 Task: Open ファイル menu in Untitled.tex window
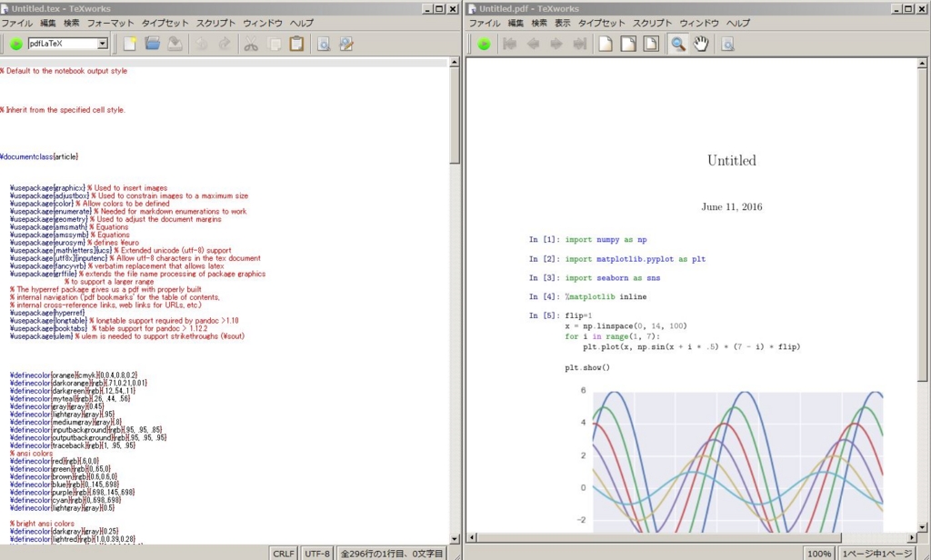16,23
